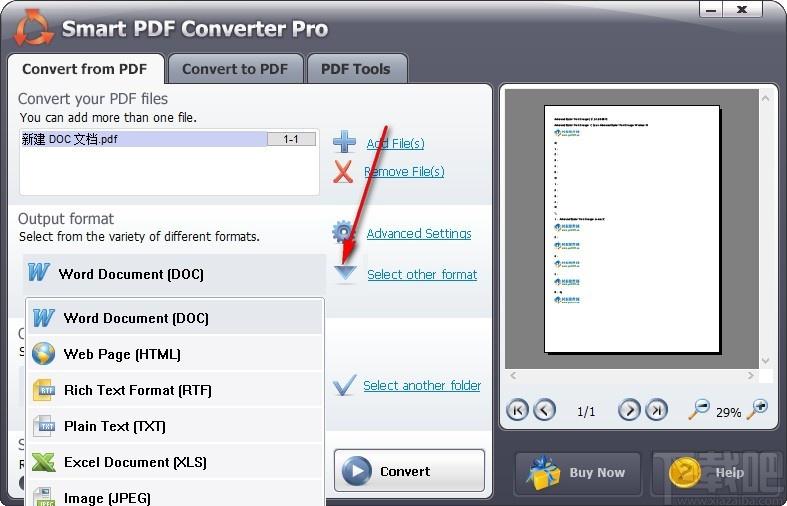Choose Web Page (HTML) from format list
The image size is (787, 506).
click(x=175, y=354)
